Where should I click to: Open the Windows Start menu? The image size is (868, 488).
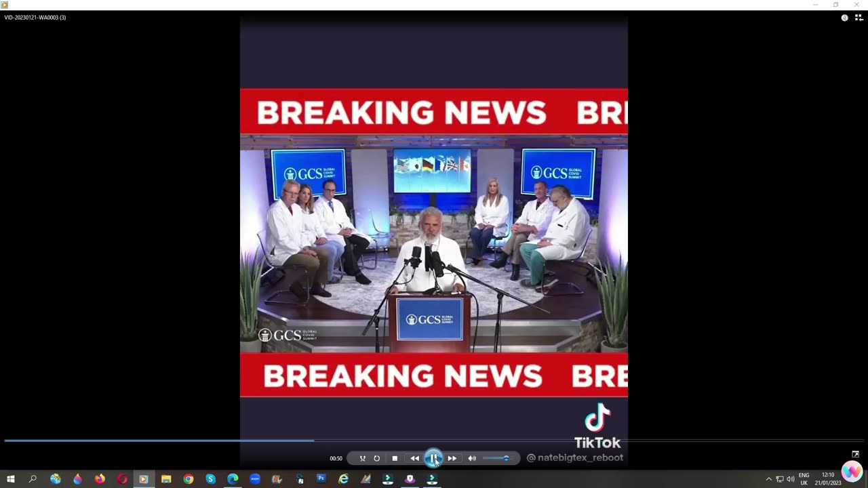pos(11,479)
